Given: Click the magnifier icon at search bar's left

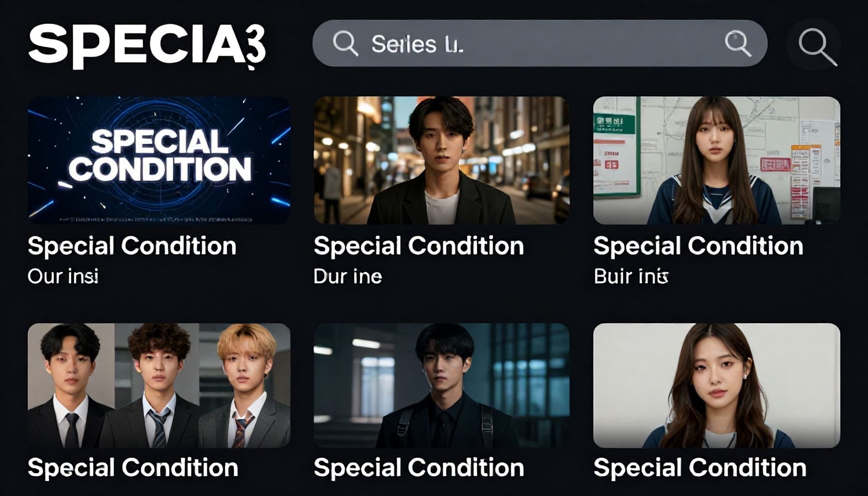Looking at the screenshot, I should (345, 44).
